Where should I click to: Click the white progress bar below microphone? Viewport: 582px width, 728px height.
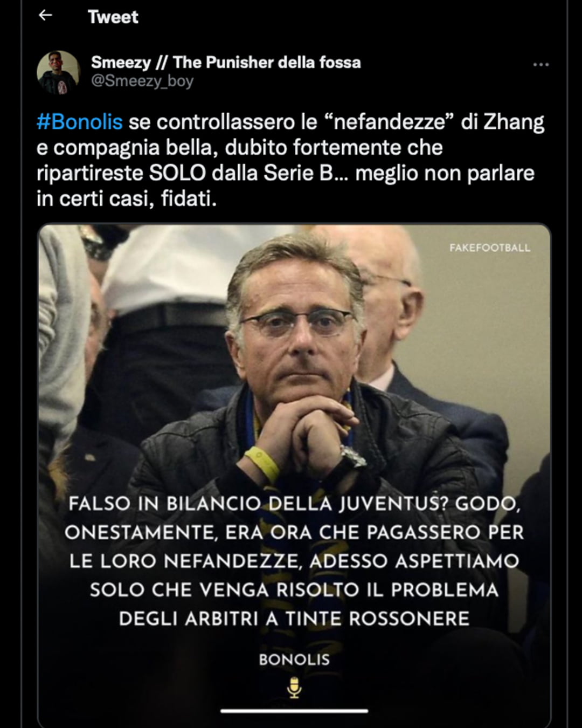click(294, 711)
